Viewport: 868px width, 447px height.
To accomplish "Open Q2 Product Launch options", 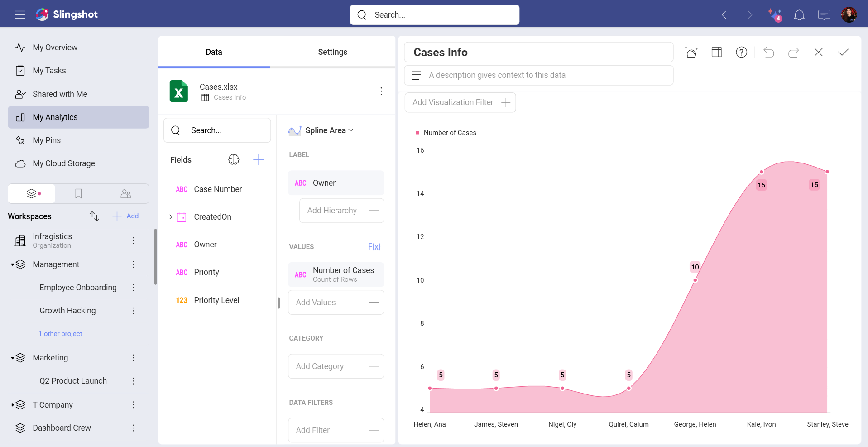I will [133, 381].
